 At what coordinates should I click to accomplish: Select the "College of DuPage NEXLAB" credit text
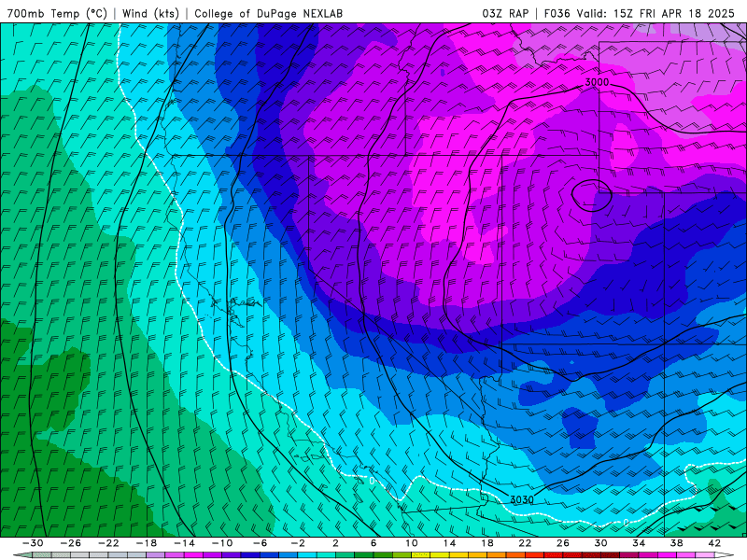268,13
